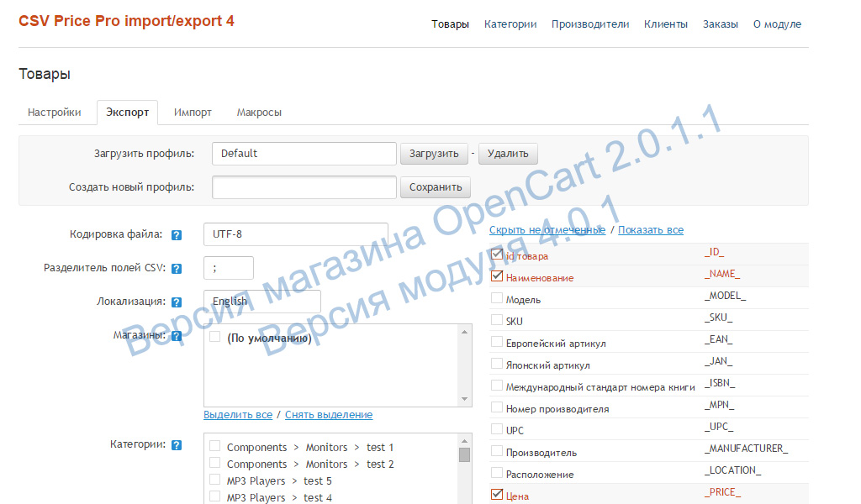The height and width of the screenshot is (504, 861).
Task: Open Производители in top menu
Action: [x=590, y=24]
